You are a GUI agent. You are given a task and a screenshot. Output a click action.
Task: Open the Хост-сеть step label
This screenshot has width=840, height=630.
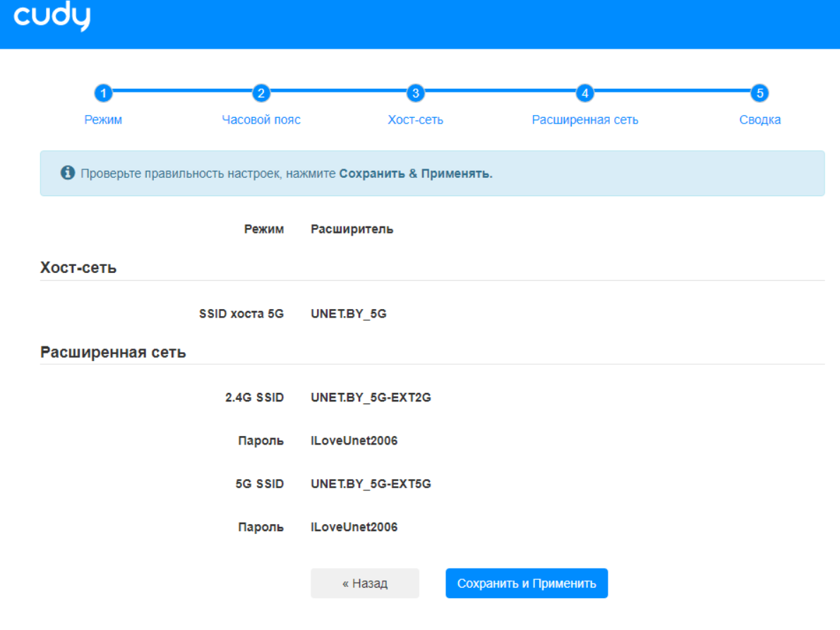coord(415,120)
